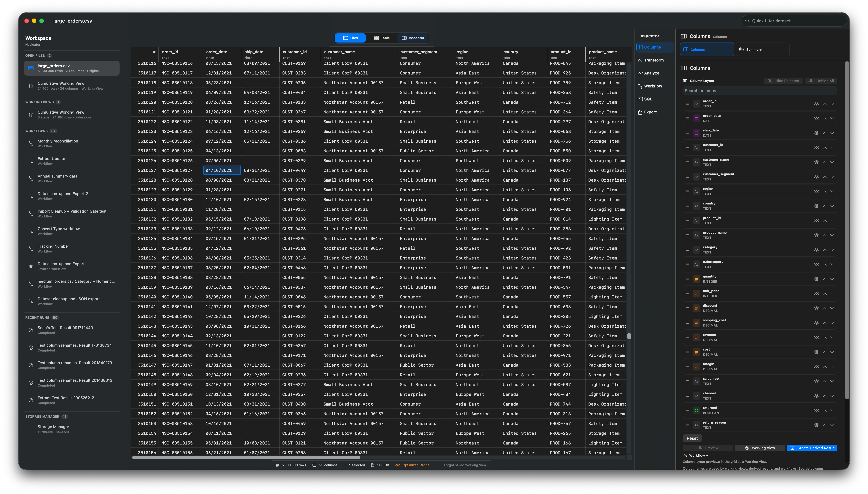Click the SQL terminal icon in Inspector

point(640,99)
